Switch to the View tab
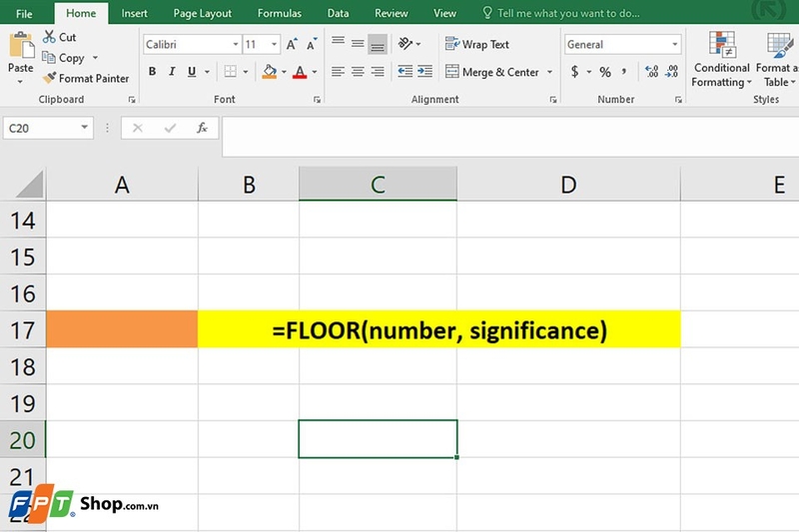 tap(444, 13)
